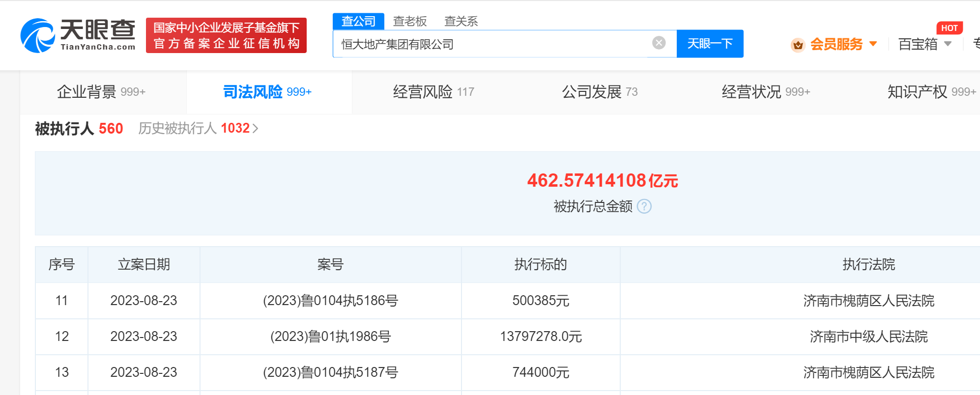The height and width of the screenshot is (395, 980).
Task: Click case number (2023)鲁01执1986号
Action: (x=330, y=337)
